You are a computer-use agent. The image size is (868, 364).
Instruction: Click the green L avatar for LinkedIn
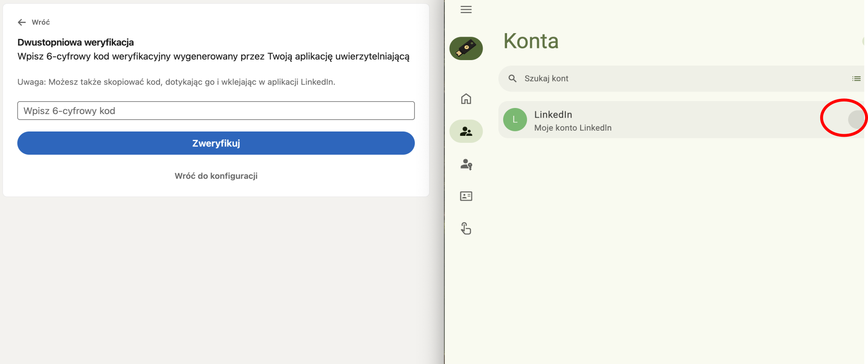515,120
